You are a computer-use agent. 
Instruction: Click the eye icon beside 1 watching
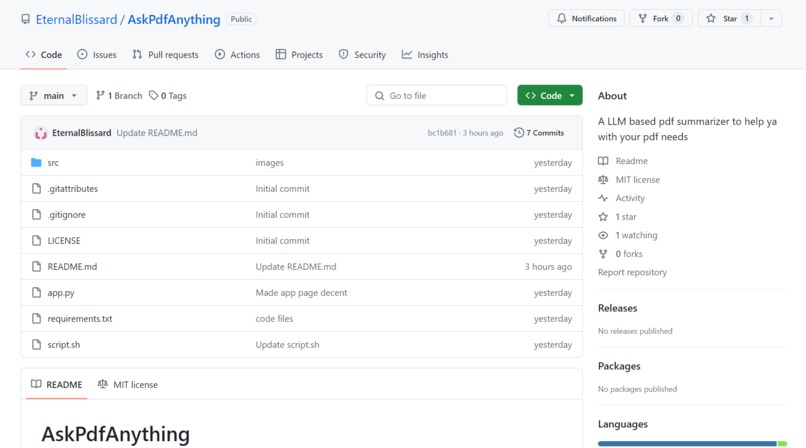603,235
